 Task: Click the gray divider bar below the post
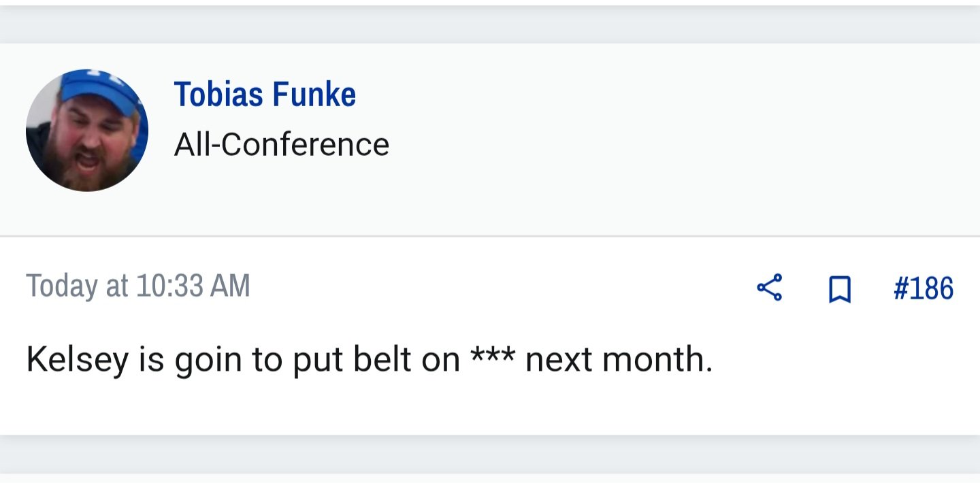[x=490, y=453]
